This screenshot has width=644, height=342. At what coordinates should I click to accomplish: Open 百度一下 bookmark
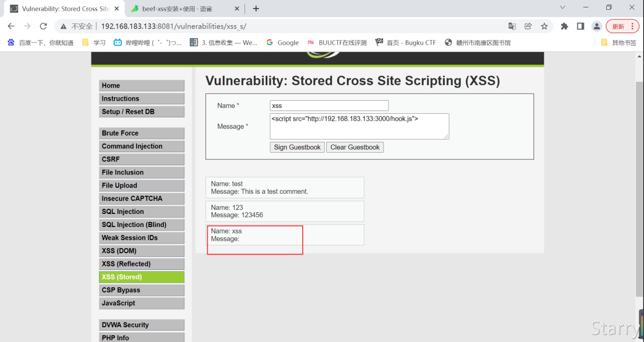click(x=40, y=42)
